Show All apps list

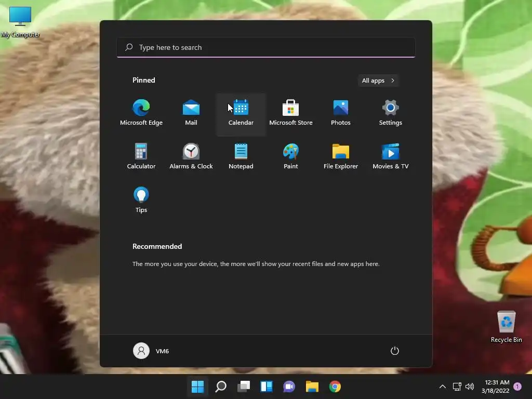point(378,81)
